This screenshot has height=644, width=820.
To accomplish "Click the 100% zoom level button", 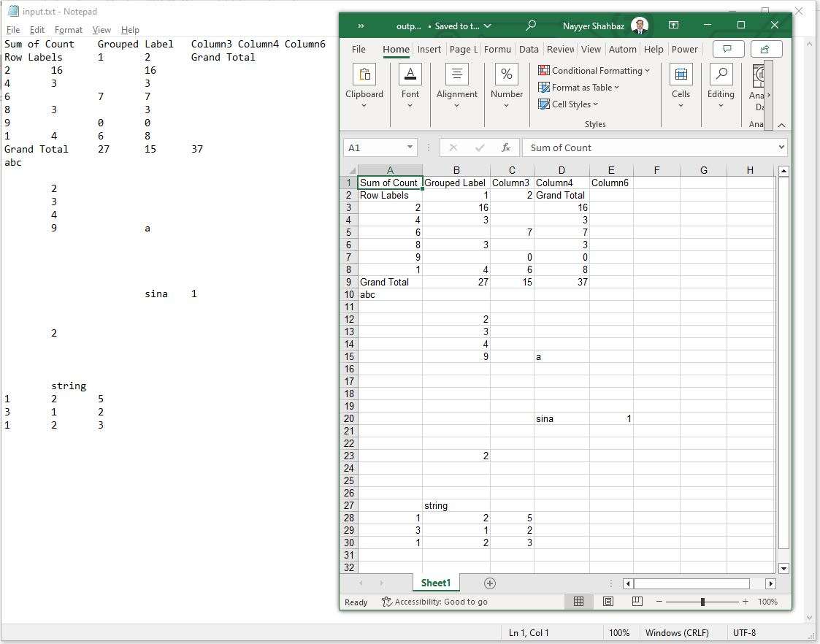I will click(x=767, y=602).
